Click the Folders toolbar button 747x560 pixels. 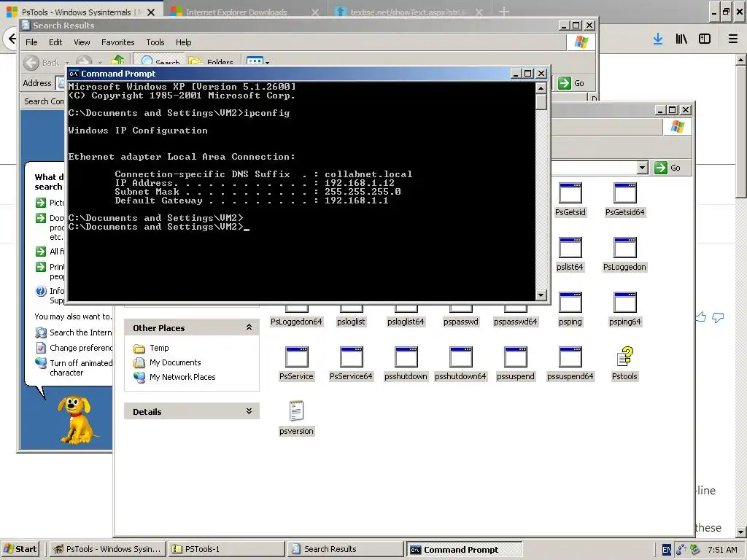coord(211,61)
